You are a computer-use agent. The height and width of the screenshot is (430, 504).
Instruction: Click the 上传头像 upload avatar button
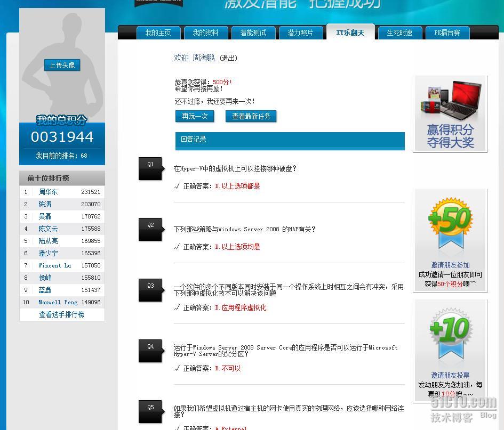pyautogui.click(x=62, y=65)
